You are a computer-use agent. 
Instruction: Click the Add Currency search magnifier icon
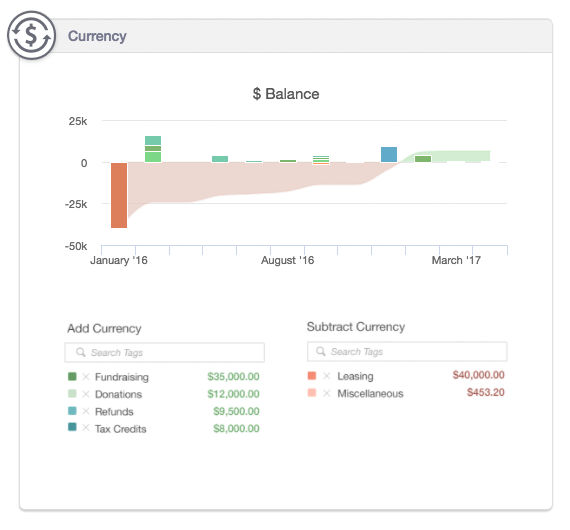coord(81,352)
